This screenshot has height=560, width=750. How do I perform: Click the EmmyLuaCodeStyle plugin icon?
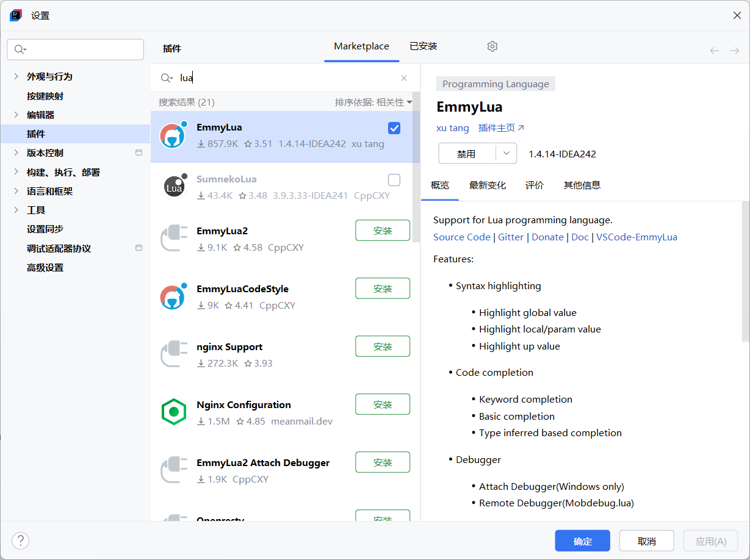click(173, 297)
